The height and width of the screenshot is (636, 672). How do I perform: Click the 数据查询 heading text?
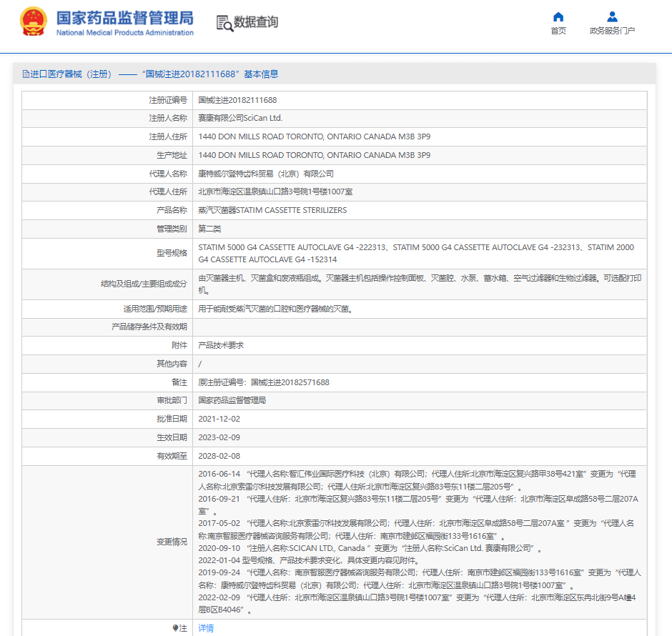tap(256, 22)
